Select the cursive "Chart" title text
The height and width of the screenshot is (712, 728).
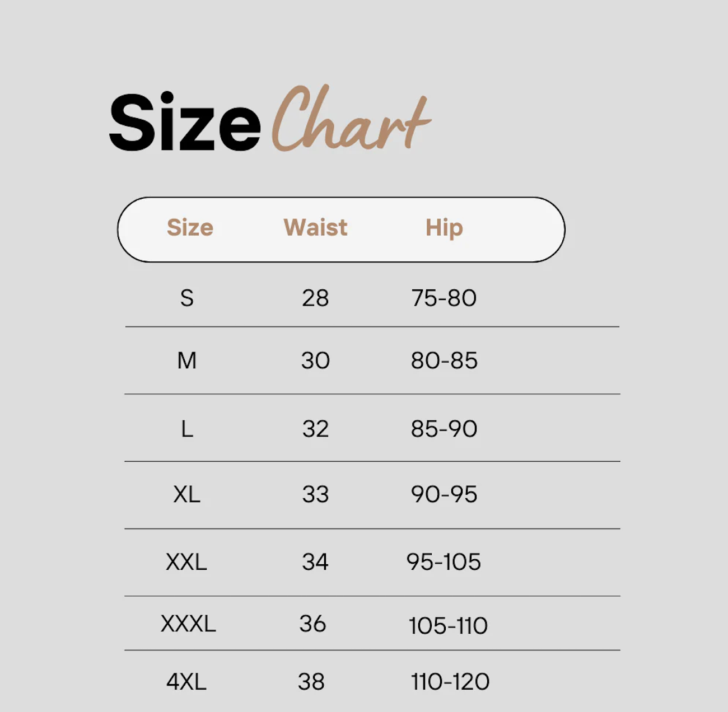click(352, 119)
